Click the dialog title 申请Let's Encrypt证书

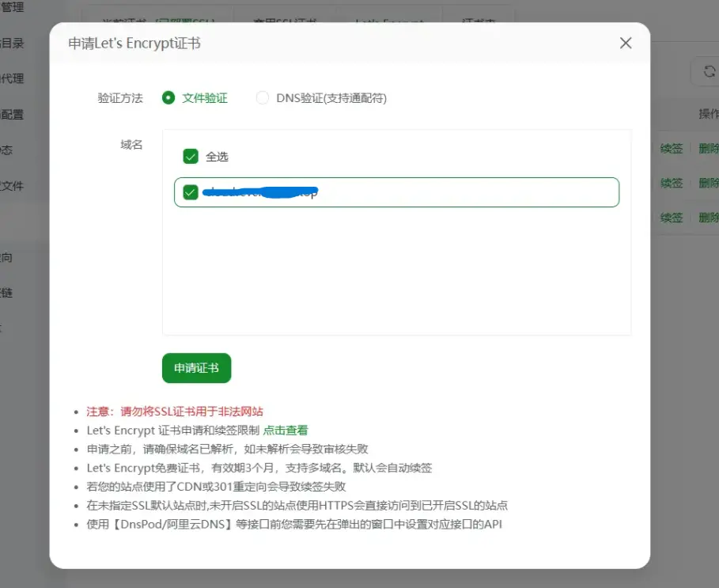tap(134, 43)
